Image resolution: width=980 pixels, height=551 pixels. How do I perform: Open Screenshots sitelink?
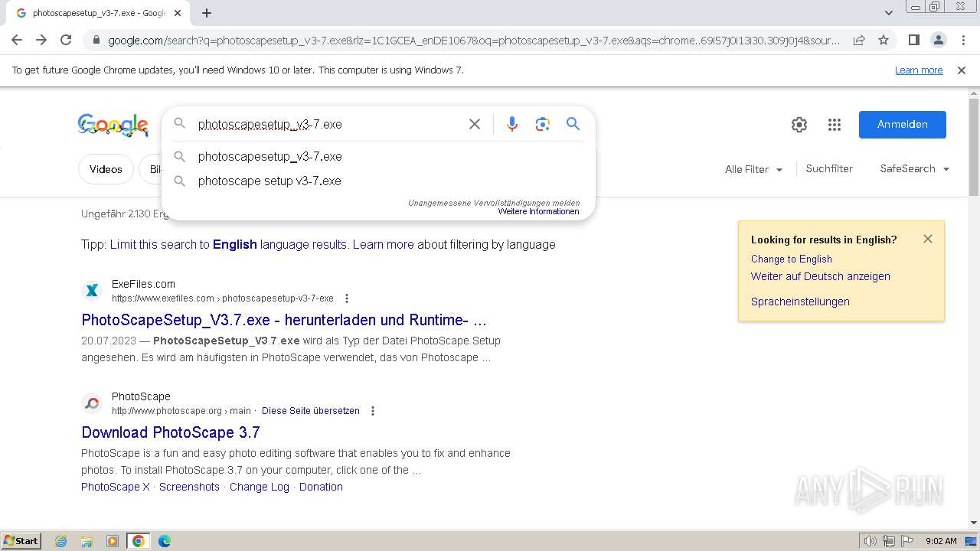tap(189, 487)
